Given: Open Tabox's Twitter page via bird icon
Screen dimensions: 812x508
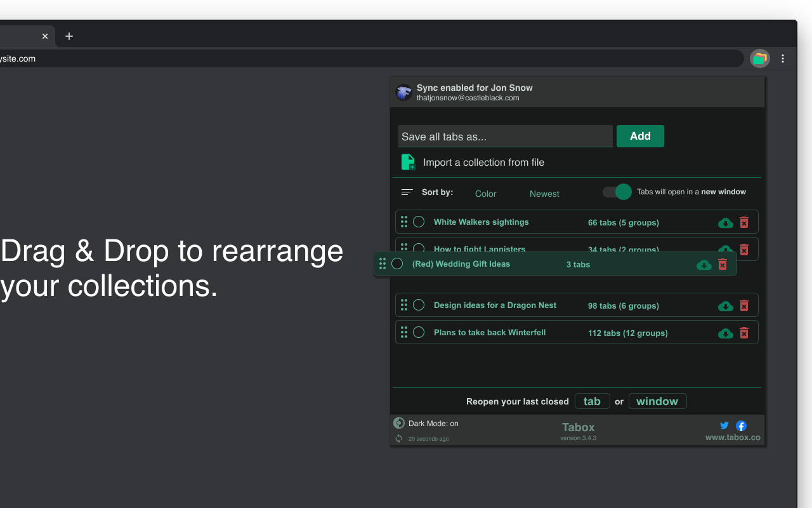Looking at the screenshot, I should pyautogui.click(x=724, y=425).
